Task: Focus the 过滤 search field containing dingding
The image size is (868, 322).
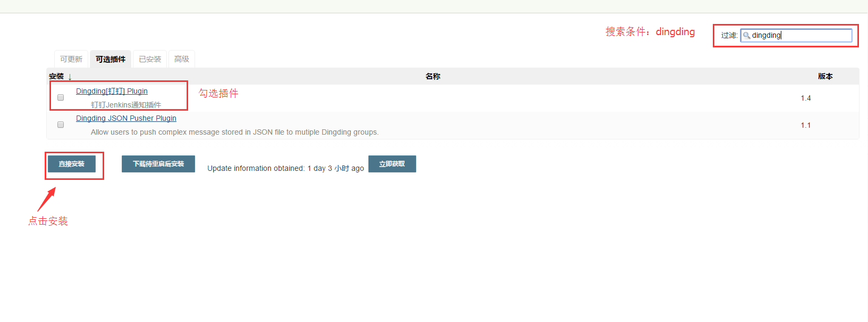Action: (x=796, y=35)
